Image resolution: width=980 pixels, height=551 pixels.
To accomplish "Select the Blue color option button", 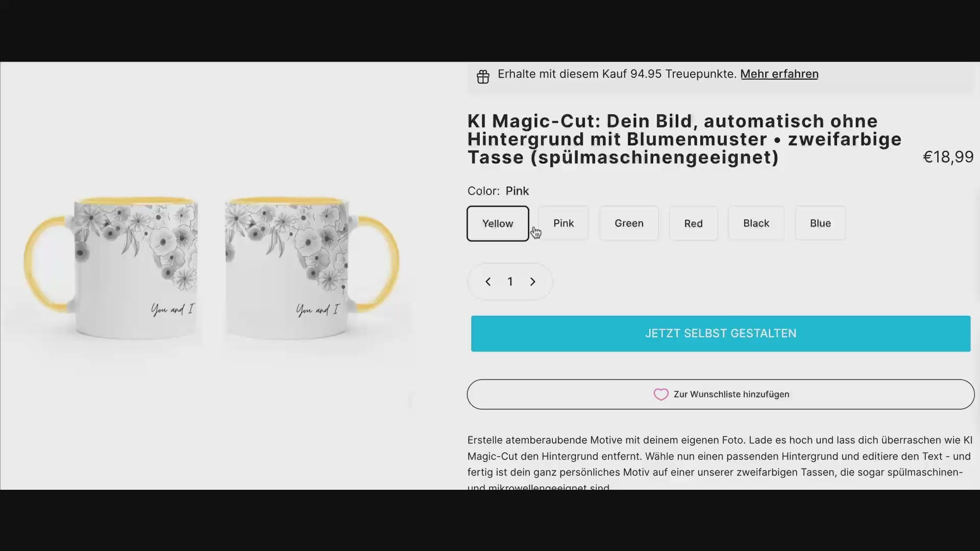I will pyautogui.click(x=820, y=222).
